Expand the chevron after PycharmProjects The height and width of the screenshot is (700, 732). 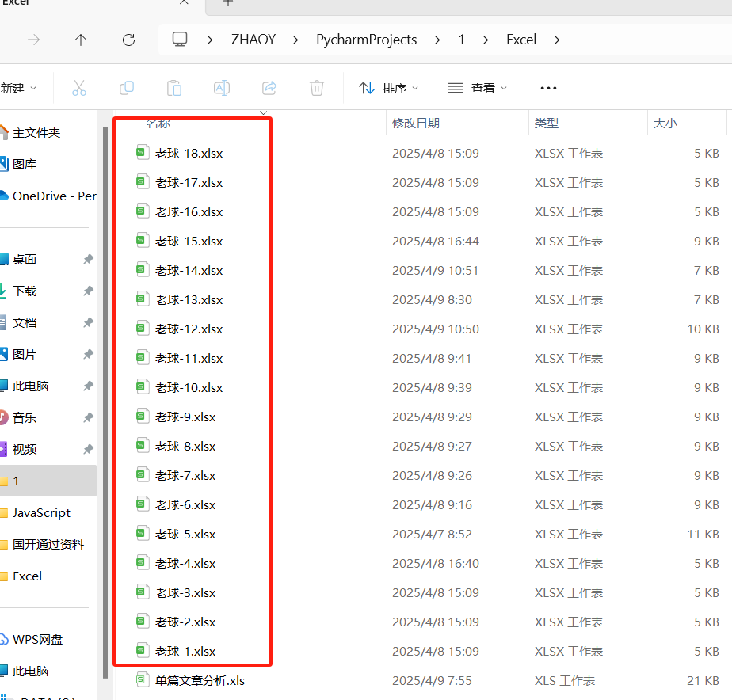(x=437, y=40)
